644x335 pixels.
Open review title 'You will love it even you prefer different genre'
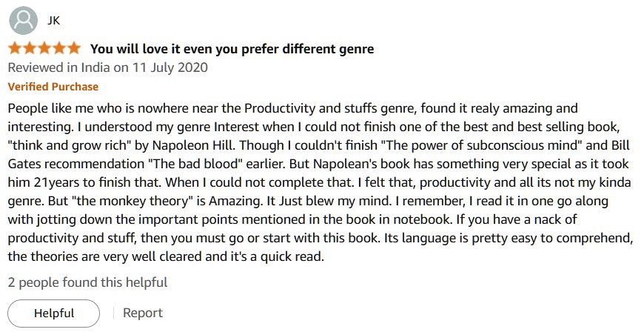(x=232, y=49)
